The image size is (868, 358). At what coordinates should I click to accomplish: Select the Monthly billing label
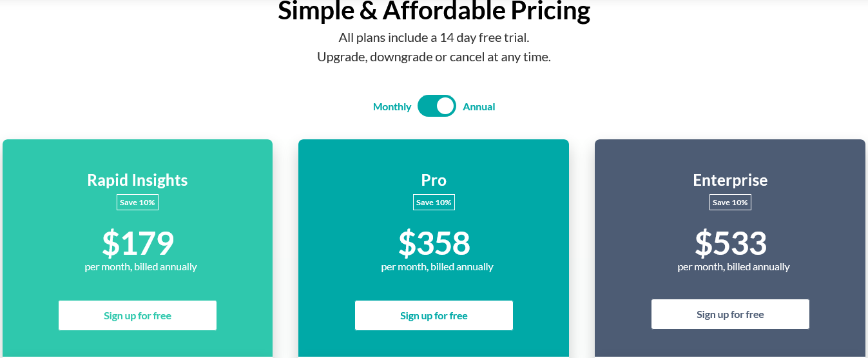(x=392, y=107)
